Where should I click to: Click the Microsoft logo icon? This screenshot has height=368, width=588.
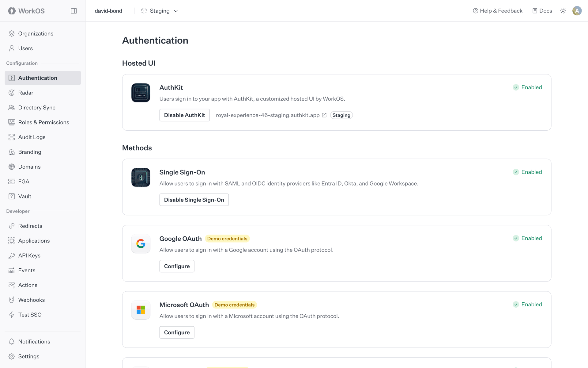click(141, 310)
